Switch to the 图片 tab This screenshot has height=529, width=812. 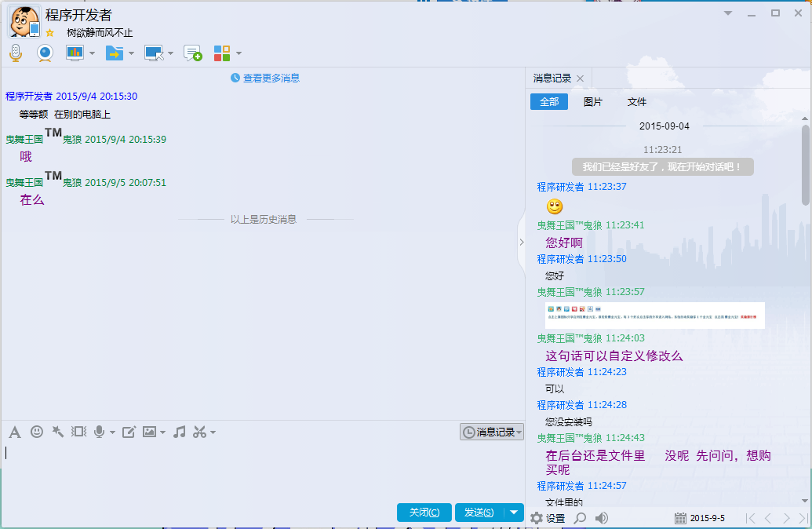pyautogui.click(x=592, y=101)
